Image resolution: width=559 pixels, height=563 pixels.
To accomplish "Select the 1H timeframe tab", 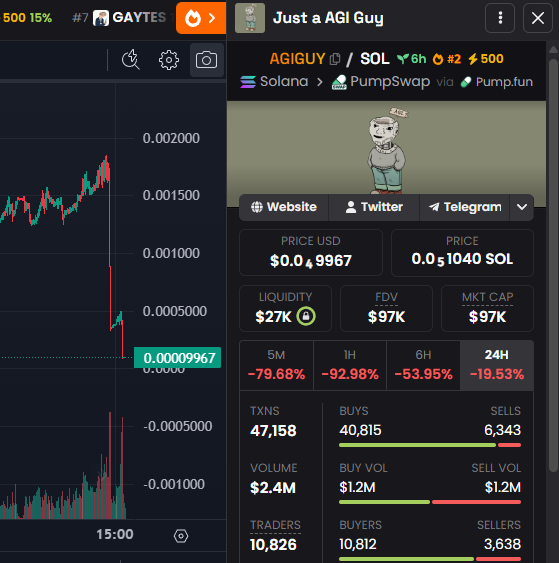I will tap(350, 365).
